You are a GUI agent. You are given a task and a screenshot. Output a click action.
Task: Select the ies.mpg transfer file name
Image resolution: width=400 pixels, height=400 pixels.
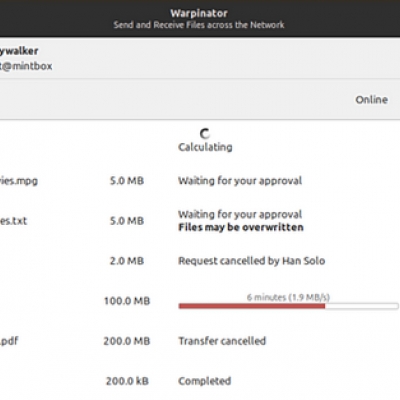click(x=19, y=181)
